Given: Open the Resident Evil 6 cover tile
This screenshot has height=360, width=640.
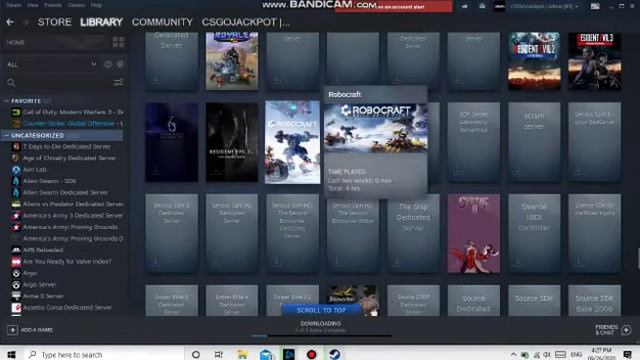Looking at the screenshot, I should [171, 142].
